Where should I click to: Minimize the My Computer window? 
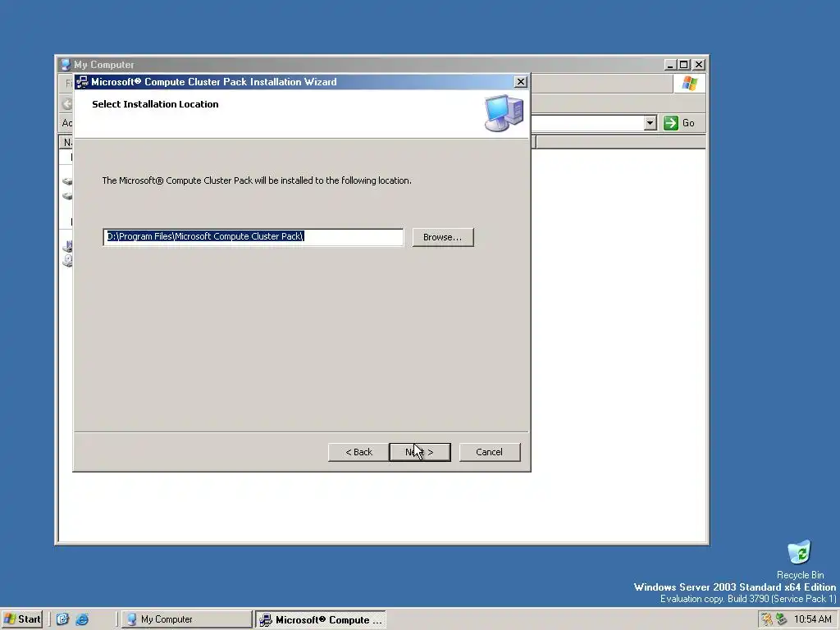[x=669, y=65]
